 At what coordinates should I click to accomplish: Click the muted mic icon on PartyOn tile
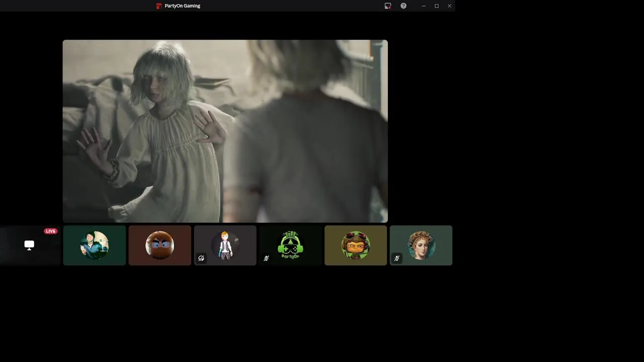click(x=266, y=258)
